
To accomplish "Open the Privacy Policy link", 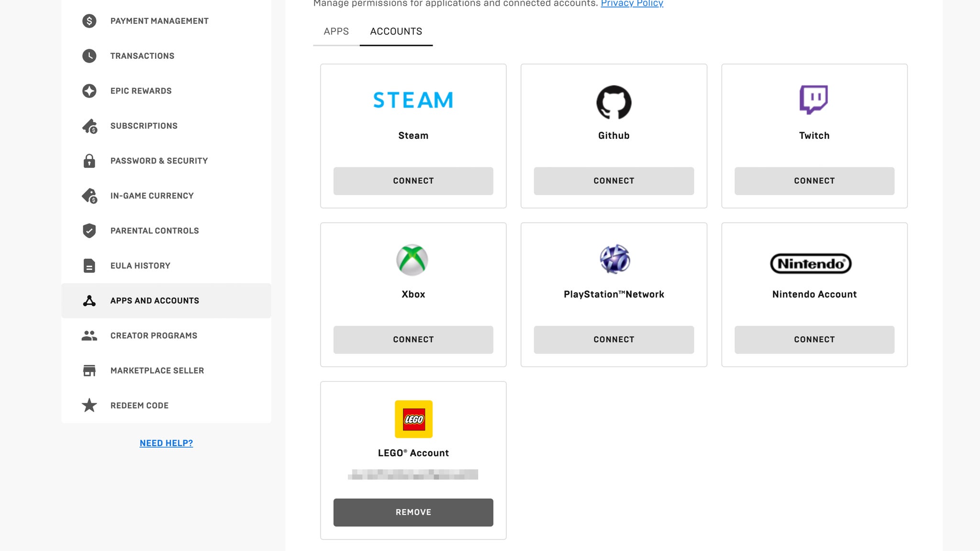I will 632,4.
